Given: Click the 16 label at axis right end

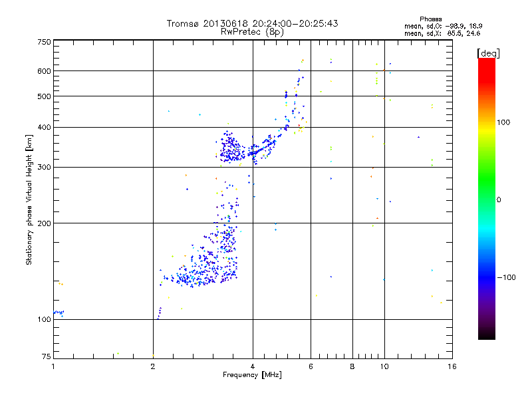Looking at the screenshot, I should click(x=452, y=366).
